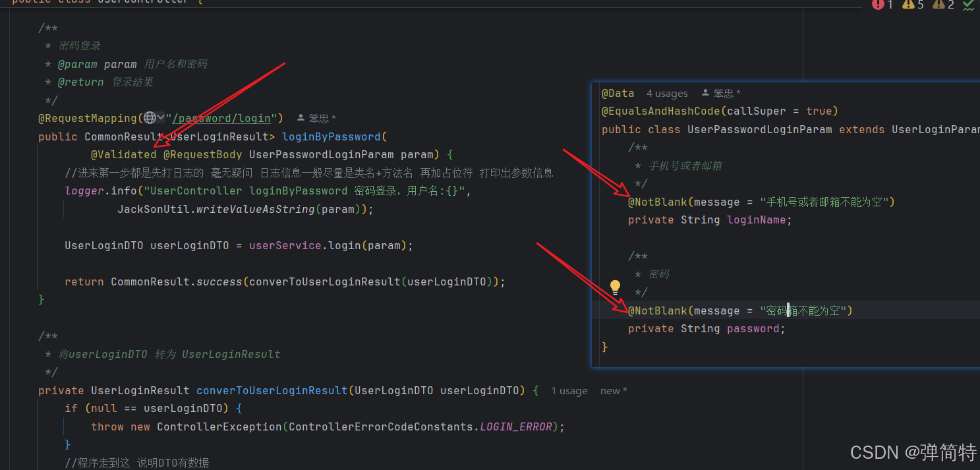
Task: Click the userService field reference
Action: 285,245
